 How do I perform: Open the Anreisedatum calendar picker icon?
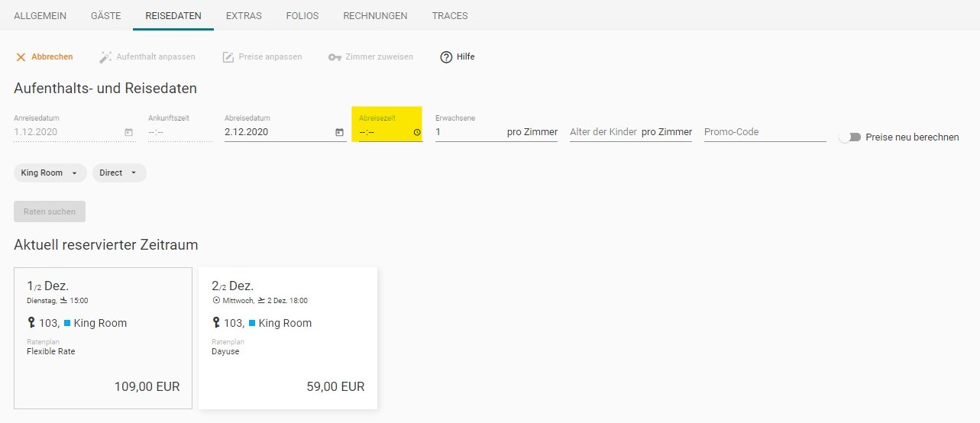coord(128,132)
